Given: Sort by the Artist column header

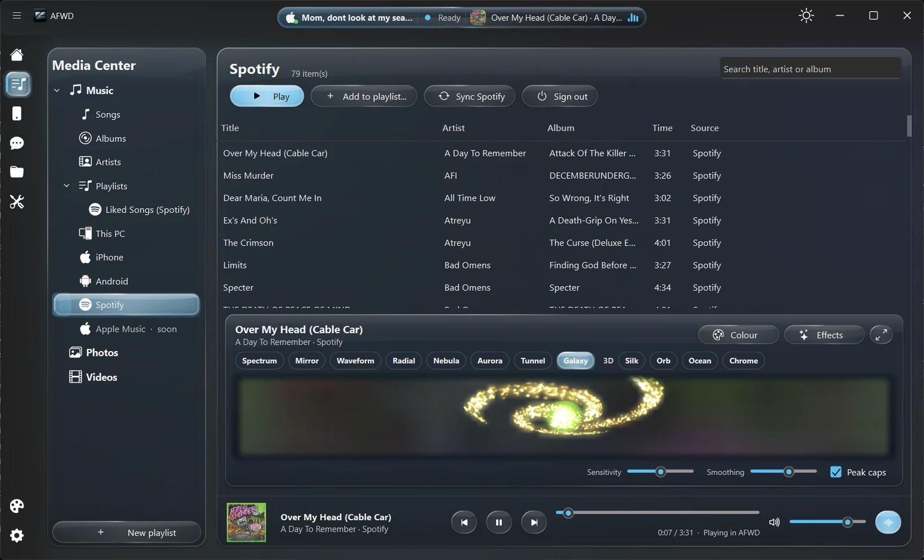Looking at the screenshot, I should click(453, 128).
